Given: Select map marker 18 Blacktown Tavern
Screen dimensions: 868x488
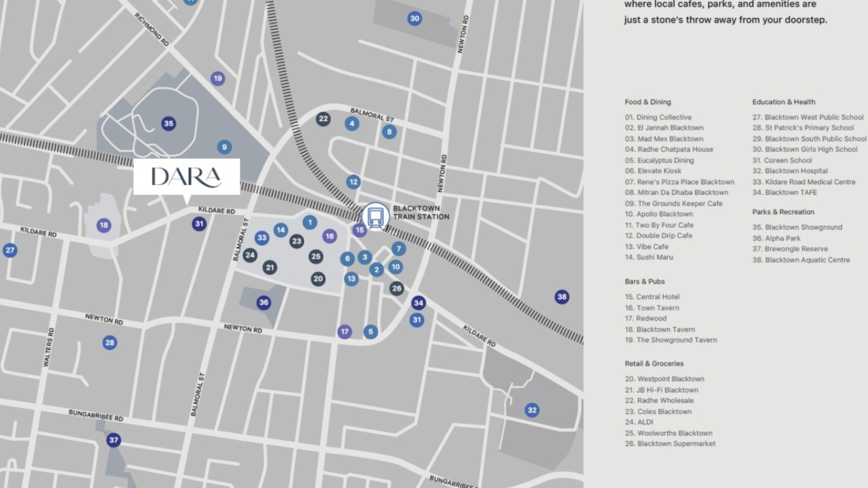Looking at the screenshot, I should pos(104,225).
